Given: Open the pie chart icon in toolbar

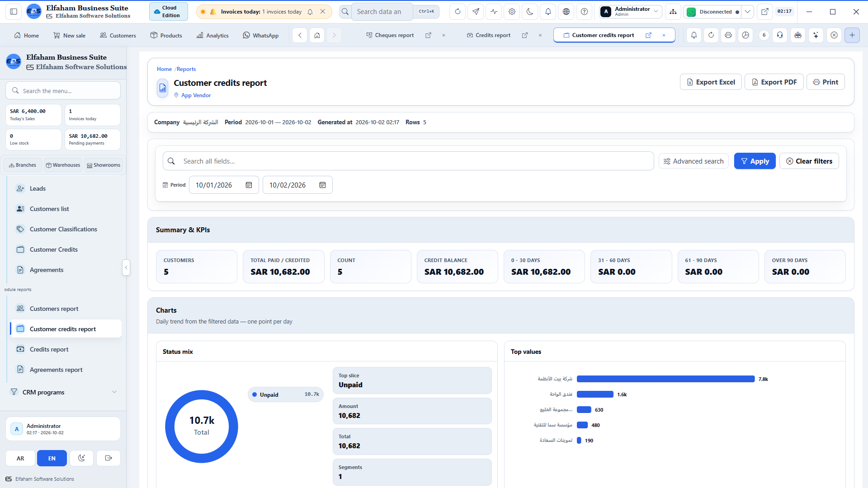Looking at the screenshot, I should pos(745,35).
